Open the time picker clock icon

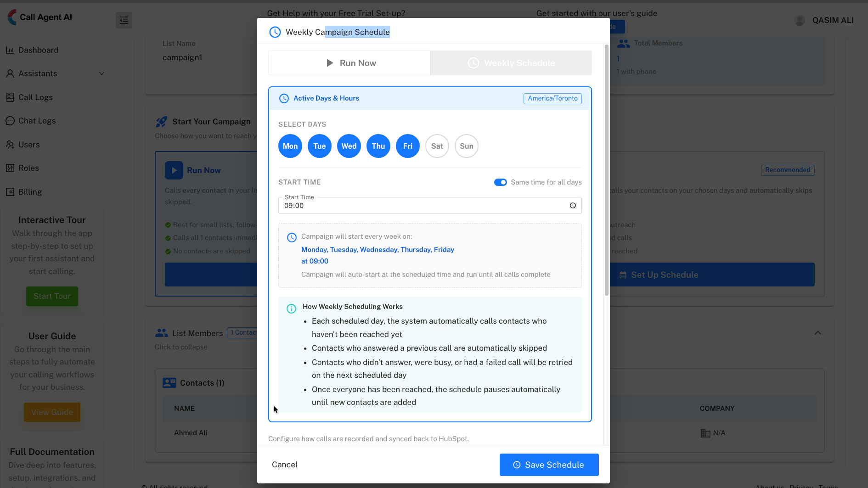click(573, 206)
